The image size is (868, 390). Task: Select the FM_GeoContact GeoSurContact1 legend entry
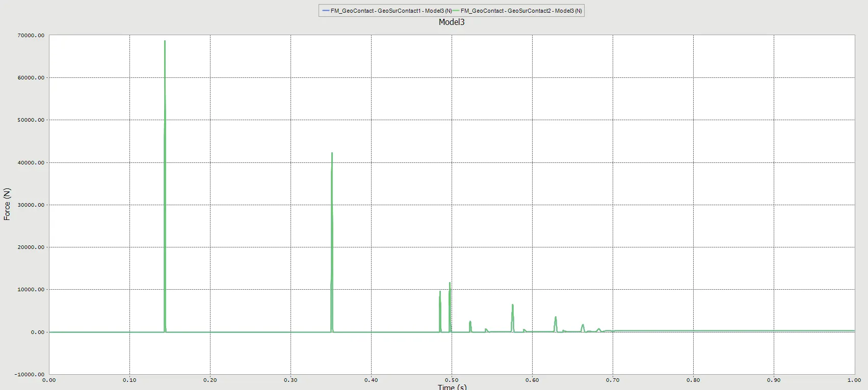click(386, 11)
